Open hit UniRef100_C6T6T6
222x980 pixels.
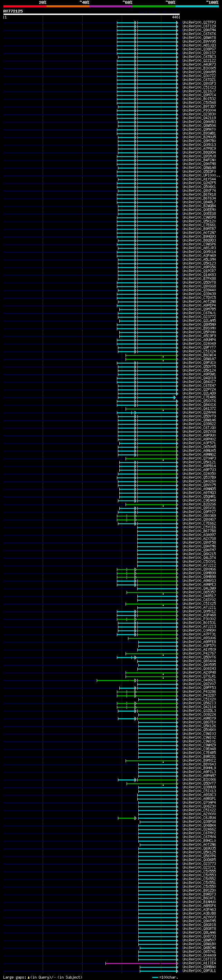pos(199,34)
